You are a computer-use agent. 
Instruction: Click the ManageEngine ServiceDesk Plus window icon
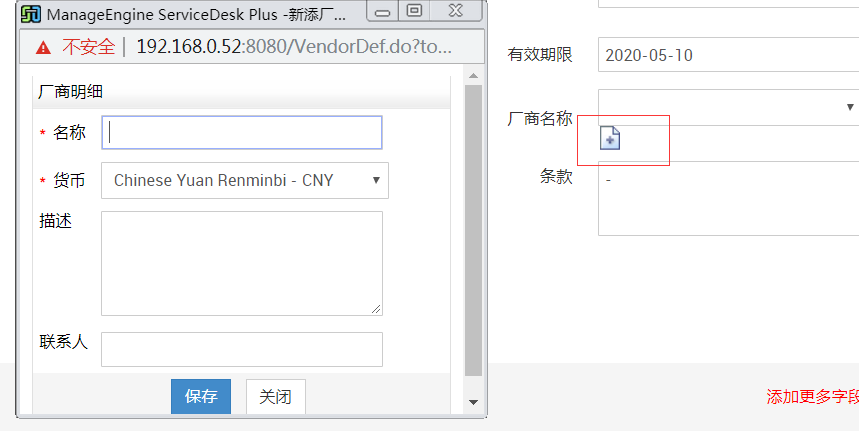tap(31, 14)
